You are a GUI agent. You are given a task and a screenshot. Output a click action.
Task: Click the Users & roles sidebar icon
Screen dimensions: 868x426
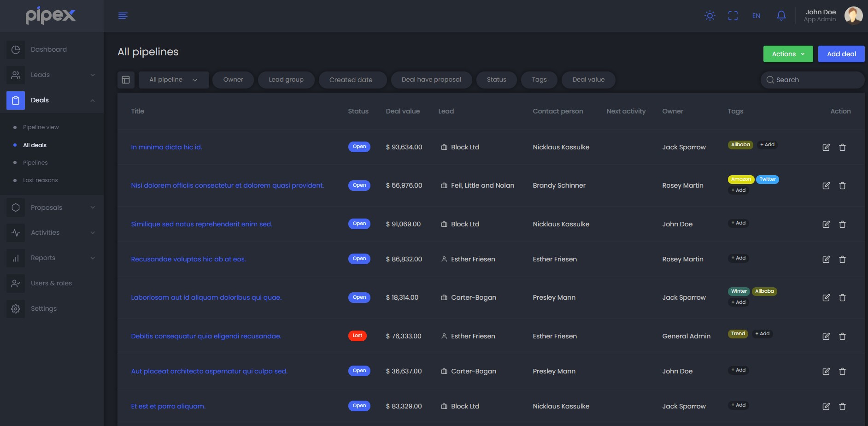16,283
